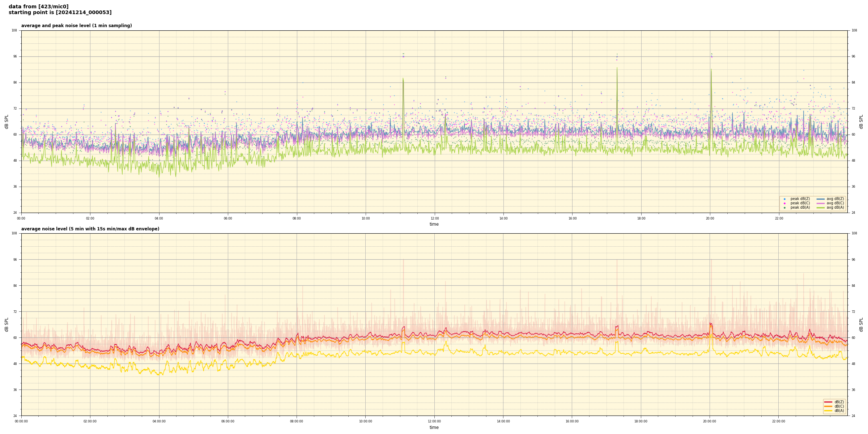Image resolution: width=868 pixels, height=434 pixels.
Task: Select the avg dB(A) green legend line
Action: 820,208
